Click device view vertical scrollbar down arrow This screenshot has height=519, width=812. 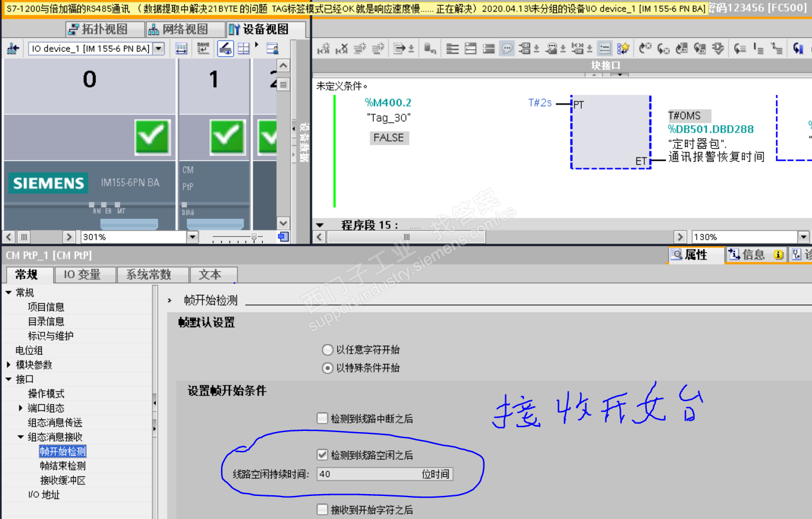(x=283, y=224)
